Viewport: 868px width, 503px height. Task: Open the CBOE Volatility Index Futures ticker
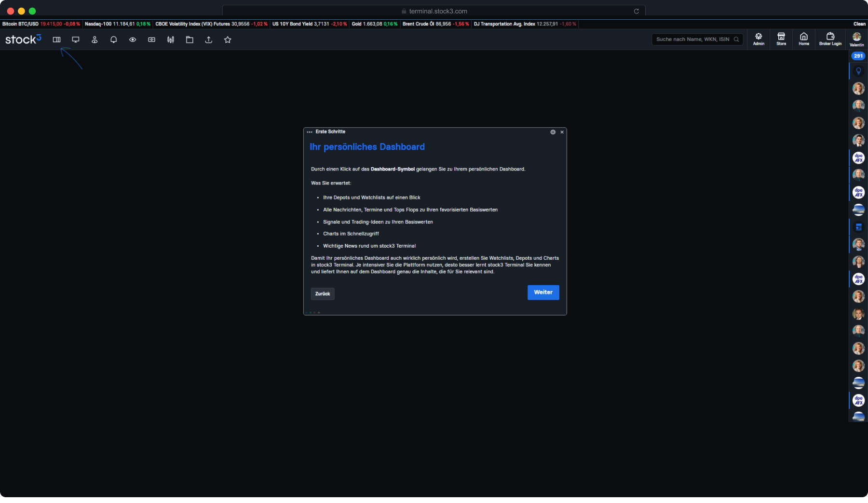click(211, 24)
